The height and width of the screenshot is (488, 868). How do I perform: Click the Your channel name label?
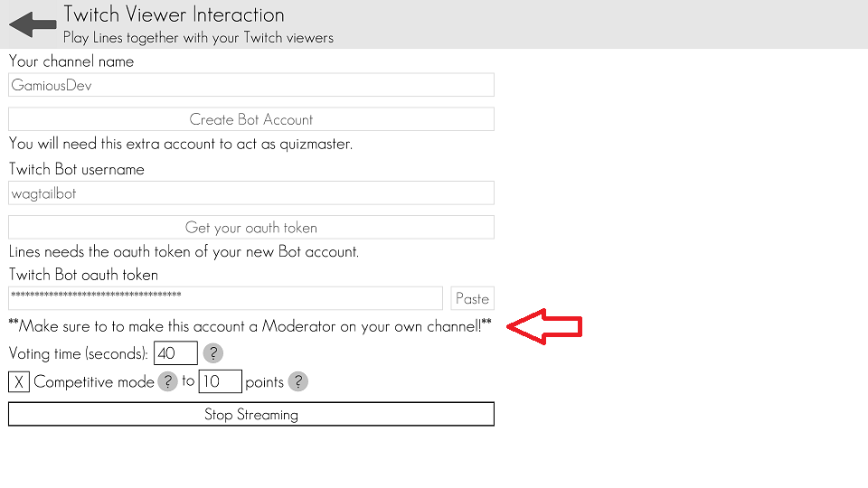point(71,61)
